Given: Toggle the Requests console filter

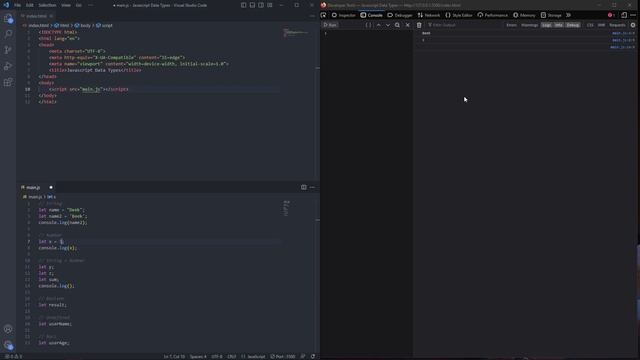Looking at the screenshot, I should click(617, 25).
